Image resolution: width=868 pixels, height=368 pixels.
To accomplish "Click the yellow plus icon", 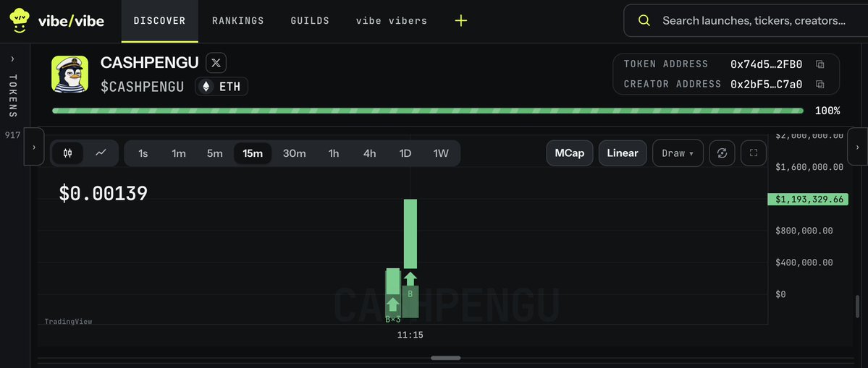I will point(460,21).
